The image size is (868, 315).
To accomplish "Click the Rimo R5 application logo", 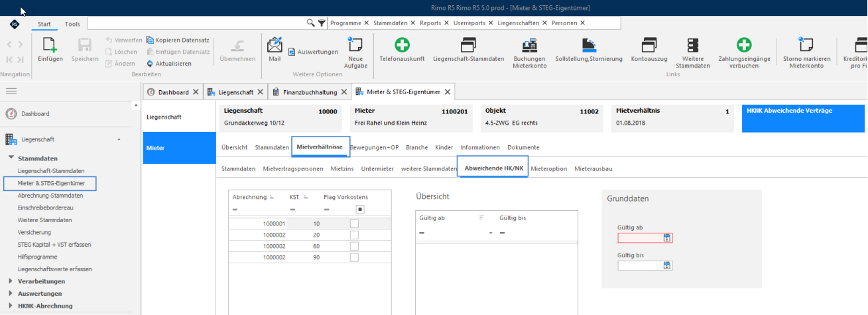I will pos(15,24).
